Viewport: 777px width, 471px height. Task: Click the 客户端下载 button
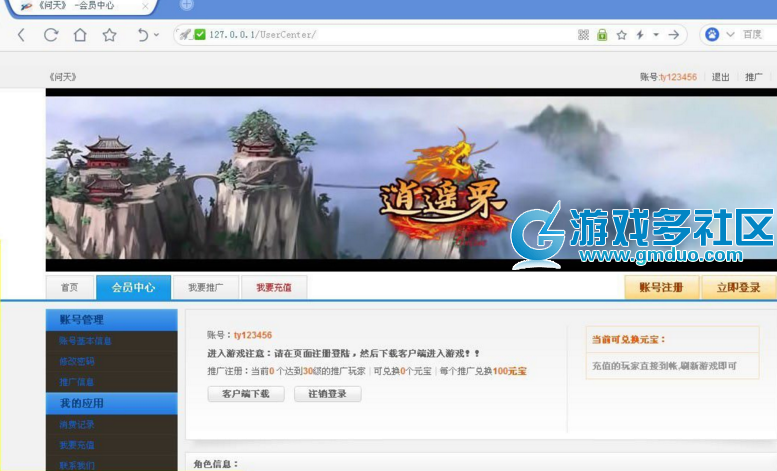[x=246, y=394]
